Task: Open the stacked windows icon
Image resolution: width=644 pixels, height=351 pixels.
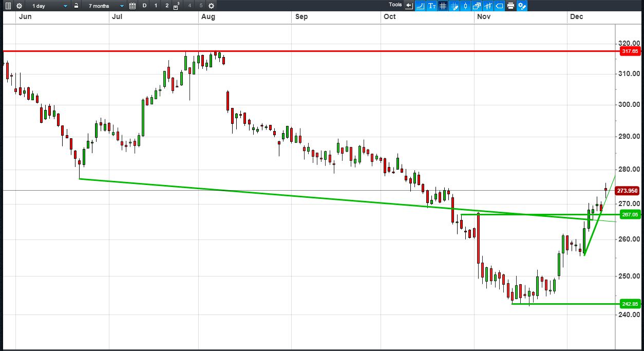Action: coord(477,6)
